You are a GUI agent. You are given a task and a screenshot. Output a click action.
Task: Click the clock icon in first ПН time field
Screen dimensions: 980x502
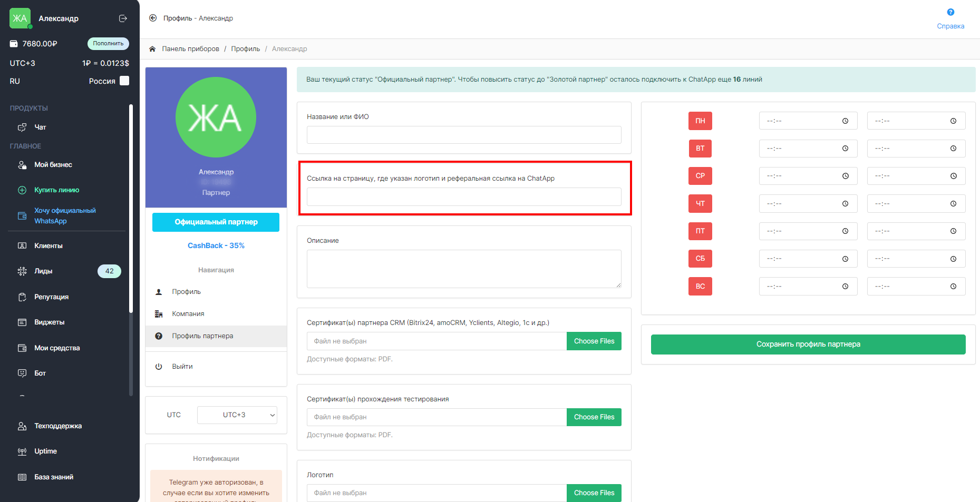845,121
